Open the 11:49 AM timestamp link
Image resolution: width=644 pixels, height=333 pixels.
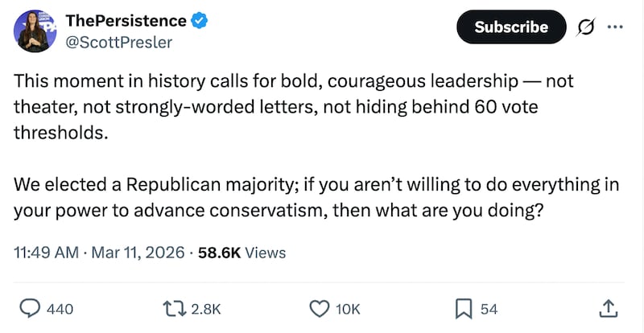coord(47,253)
